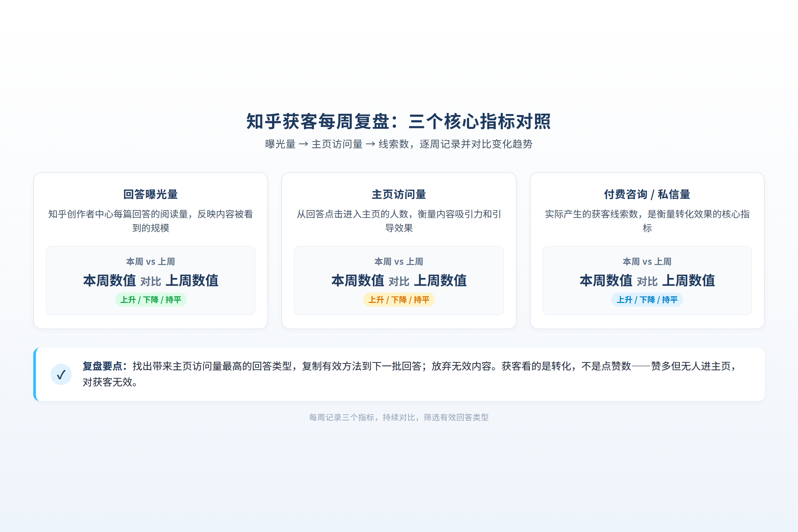
Task: Click the checkmark icon beside 复盘要点
Action: [x=61, y=375]
